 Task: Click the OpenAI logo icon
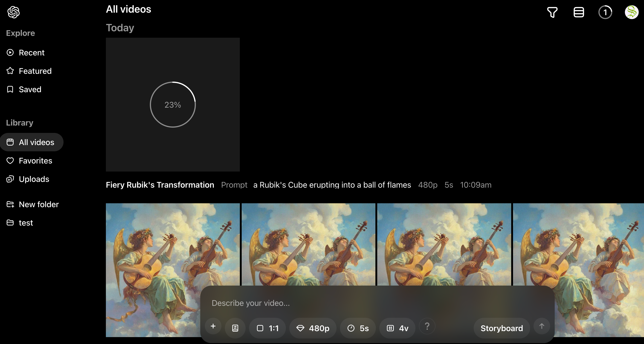click(x=14, y=12)
